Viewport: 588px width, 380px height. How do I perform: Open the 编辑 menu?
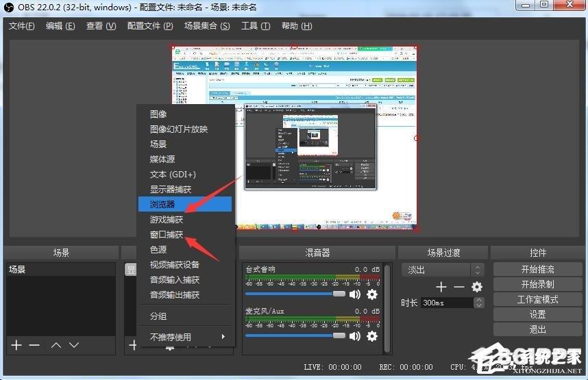pyautogui.click(x=60, y=26)
